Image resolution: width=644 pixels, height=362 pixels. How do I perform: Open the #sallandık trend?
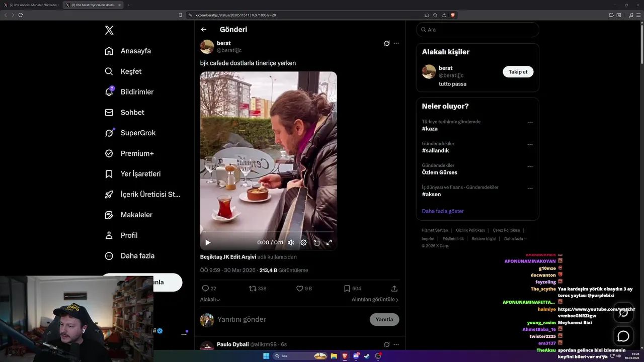(435, 151)
